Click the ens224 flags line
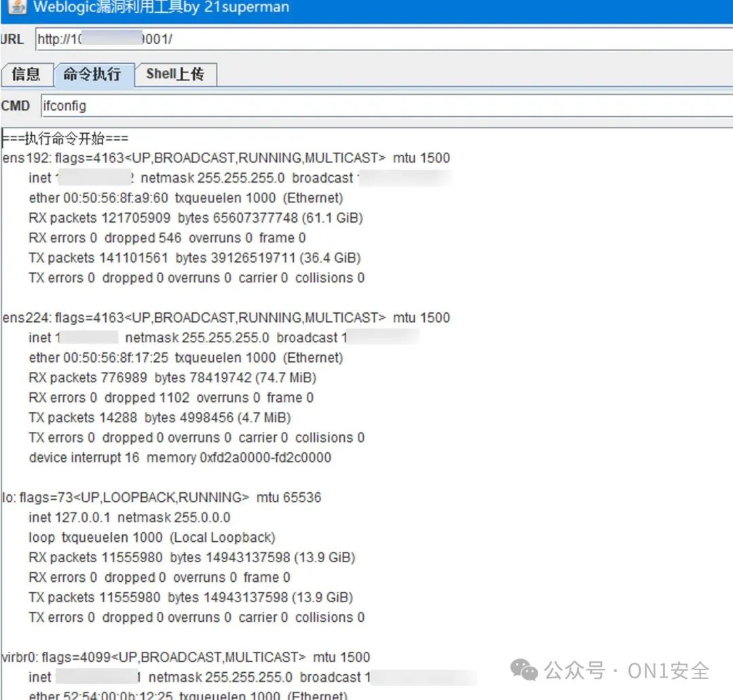Screen dimensions: 733x700 (x=226, y=318)
